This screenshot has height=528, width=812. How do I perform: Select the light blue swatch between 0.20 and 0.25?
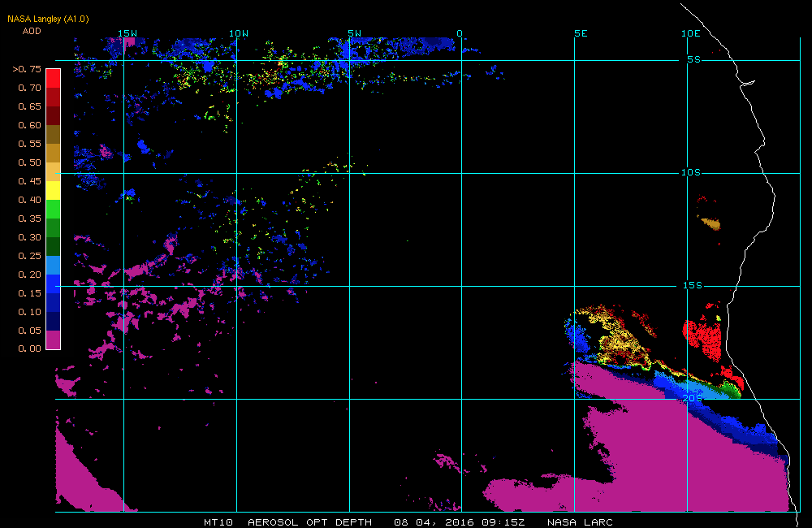coord(54,265)
